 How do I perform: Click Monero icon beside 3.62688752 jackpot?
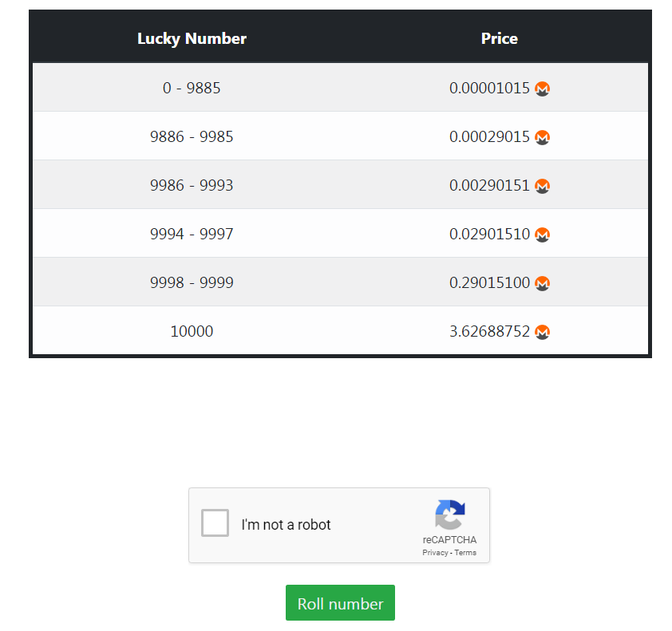click(x=542, y=332)
